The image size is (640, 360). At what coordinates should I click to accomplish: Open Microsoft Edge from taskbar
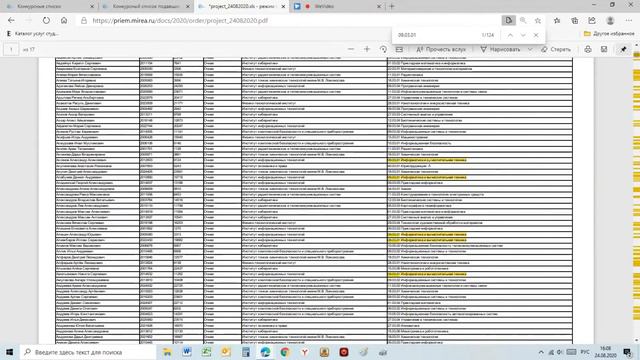pyautogui.click(x=265, y=352)
